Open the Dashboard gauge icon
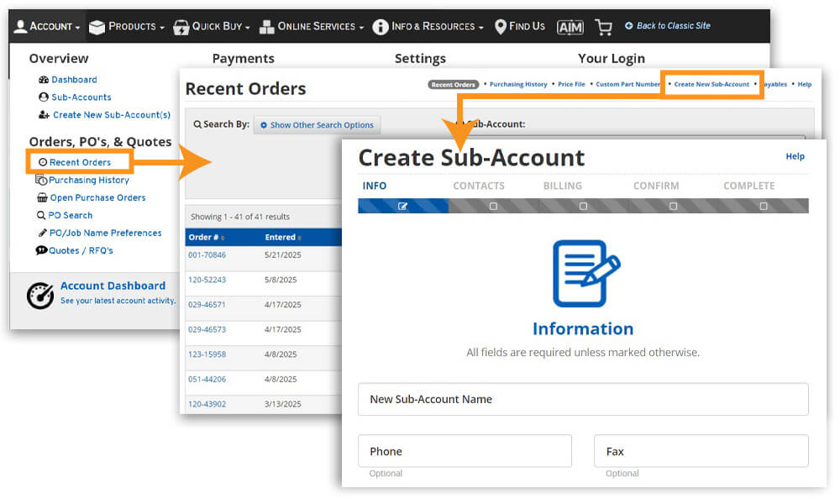 point(45,80)
